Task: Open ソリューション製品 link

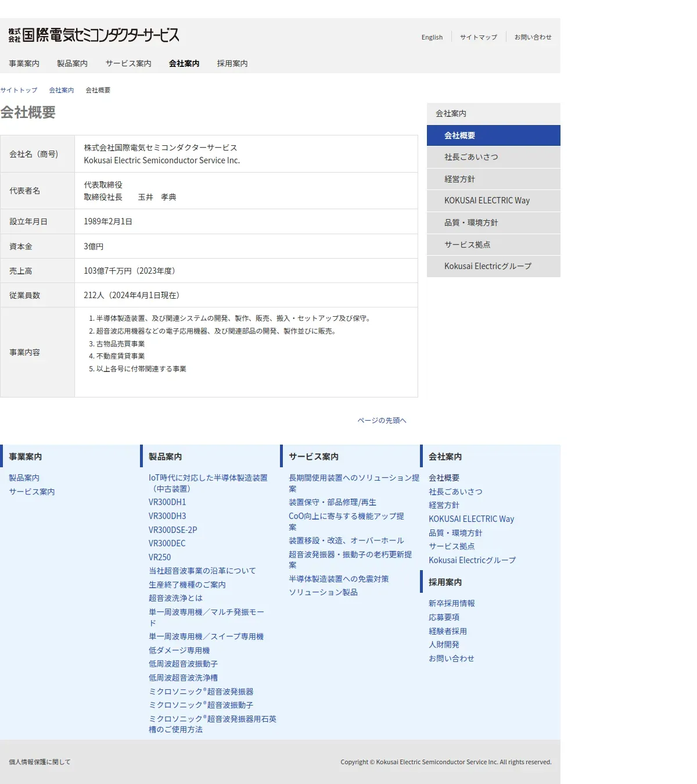Action: [323, 592]
